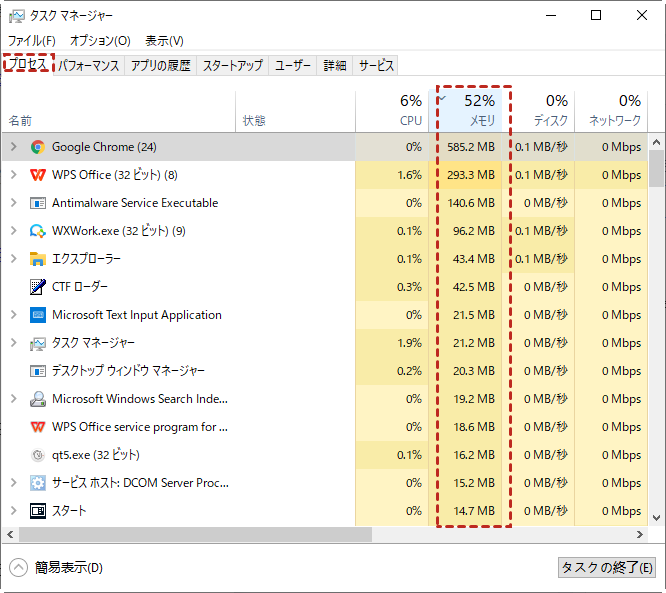Click the Task Manager title bar icon

tap(17, 16)
